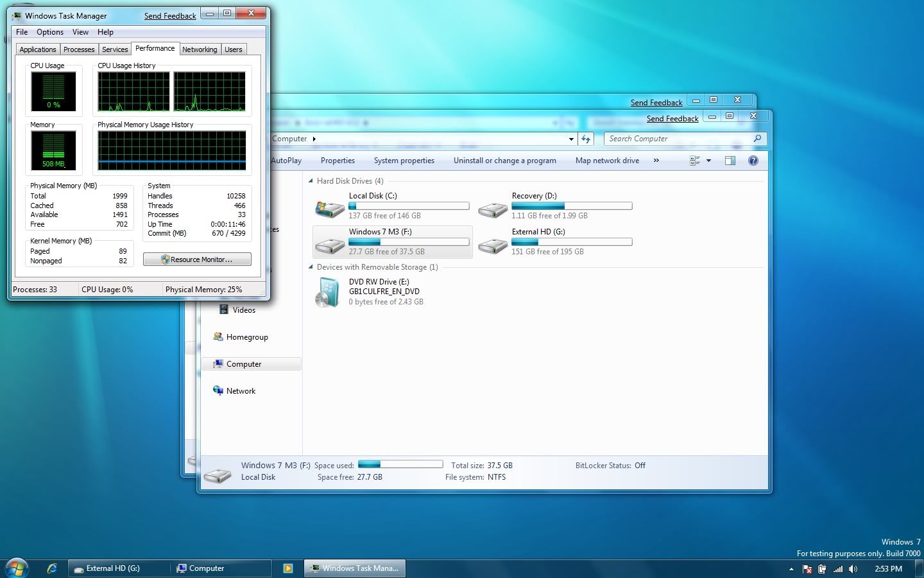This screenshot has height=578, width=924.
Task: Open the address bar history dropdown
Action: coord(571,139)
